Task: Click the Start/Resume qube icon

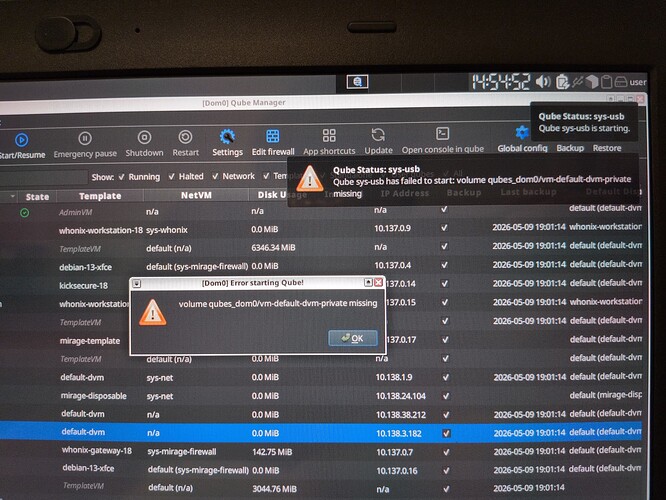Action: 22,140
